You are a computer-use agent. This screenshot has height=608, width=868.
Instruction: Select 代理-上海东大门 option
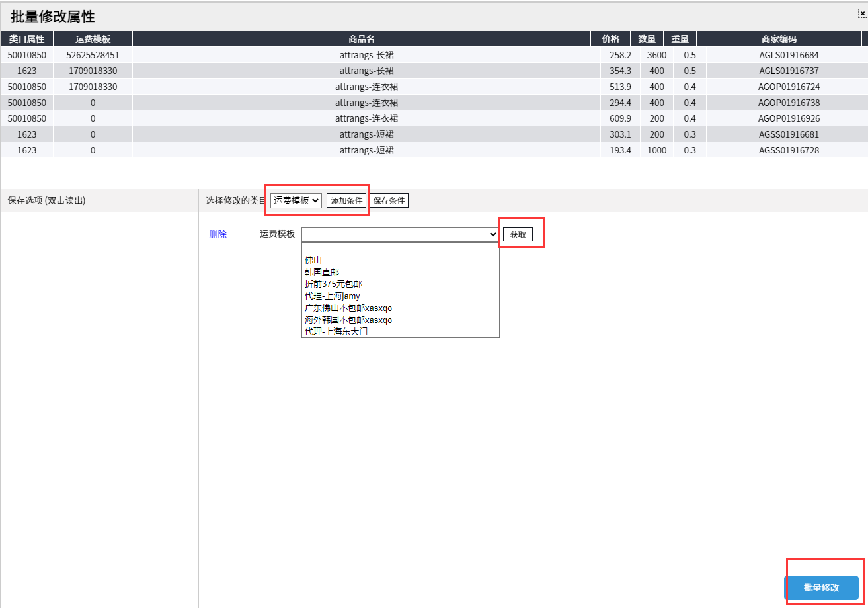[336, 331]
